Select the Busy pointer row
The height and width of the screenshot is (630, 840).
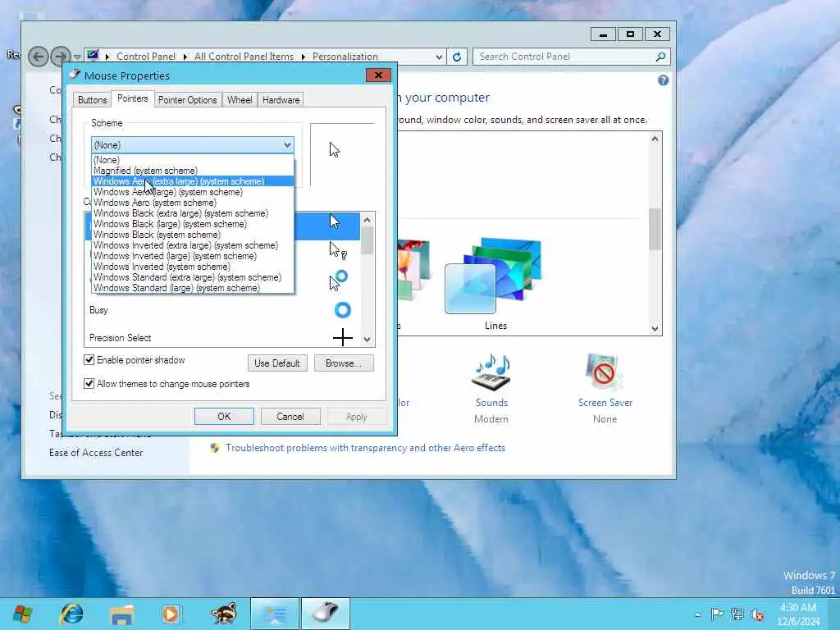click(x=221, y=309)
